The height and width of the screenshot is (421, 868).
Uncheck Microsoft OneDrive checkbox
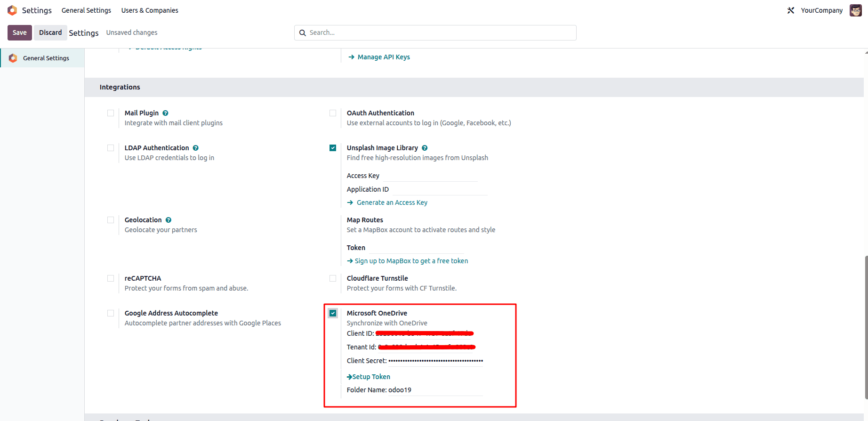[x=333, y=313]
